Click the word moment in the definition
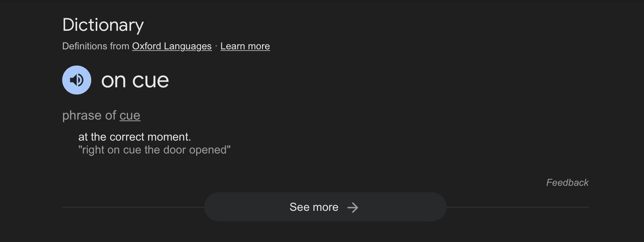 point(169,137)
